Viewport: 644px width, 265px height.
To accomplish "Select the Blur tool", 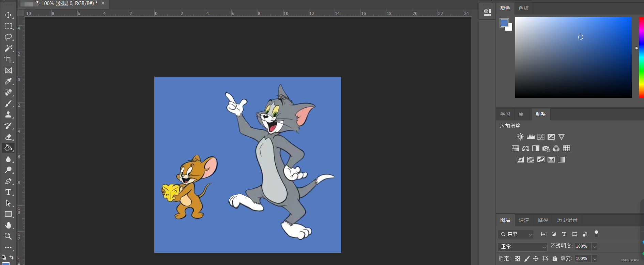I will (x=8, y=159).
